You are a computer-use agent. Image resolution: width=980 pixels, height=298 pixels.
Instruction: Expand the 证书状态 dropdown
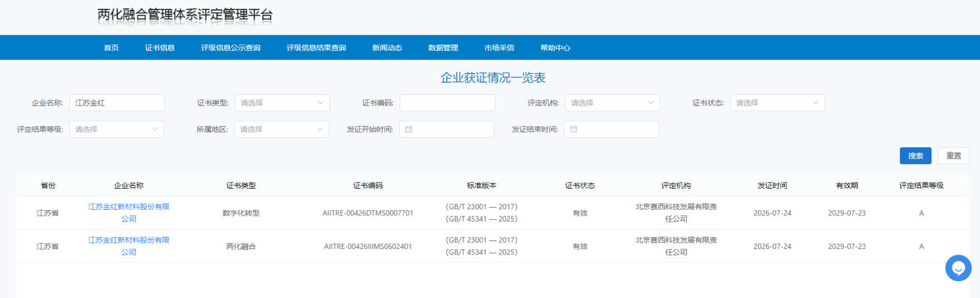(x=777, y=103)
